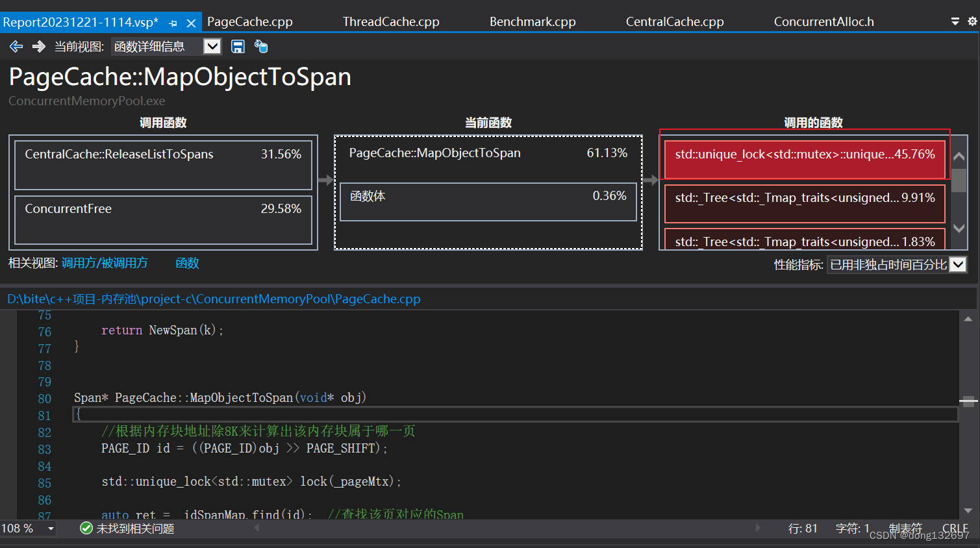The height and width of the screenshot is (548, 980).
Task: Click the CRLF line ending indicator
Action: (955, 529)
